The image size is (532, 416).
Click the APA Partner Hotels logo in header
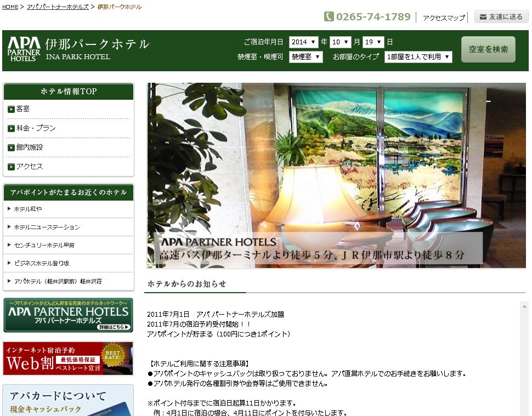coord(24,49)
